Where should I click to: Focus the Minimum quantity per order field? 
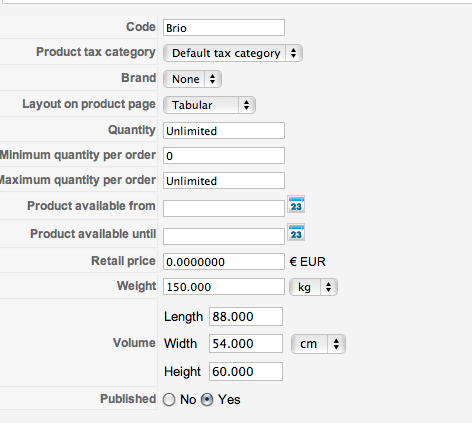pyautogui.click(x=224, y=156)
